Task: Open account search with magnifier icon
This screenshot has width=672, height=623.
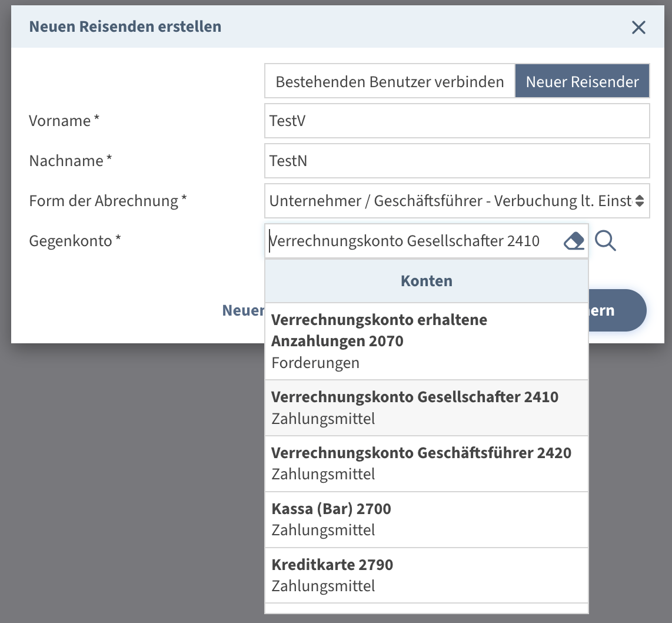Action: [x=606, y=241]
